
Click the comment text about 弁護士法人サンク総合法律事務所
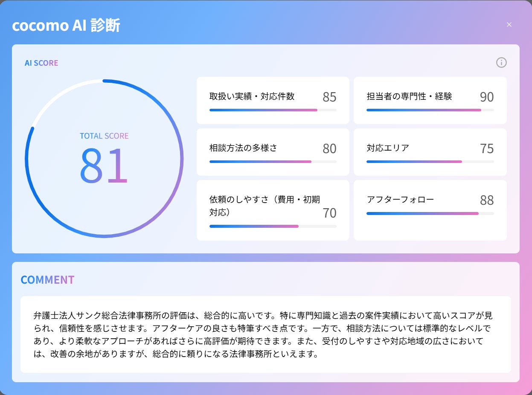(x=265, y=335)
